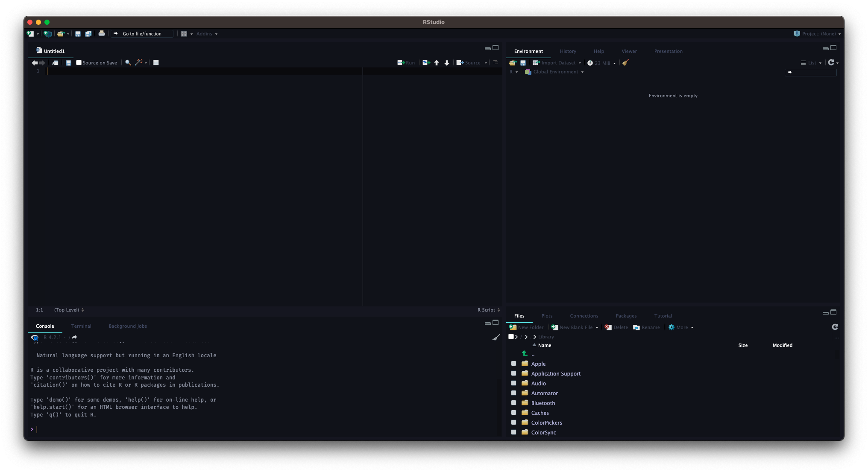Enable Source on Save checkbox
Viewport: 868px width, 472px height.
(79, 63)
